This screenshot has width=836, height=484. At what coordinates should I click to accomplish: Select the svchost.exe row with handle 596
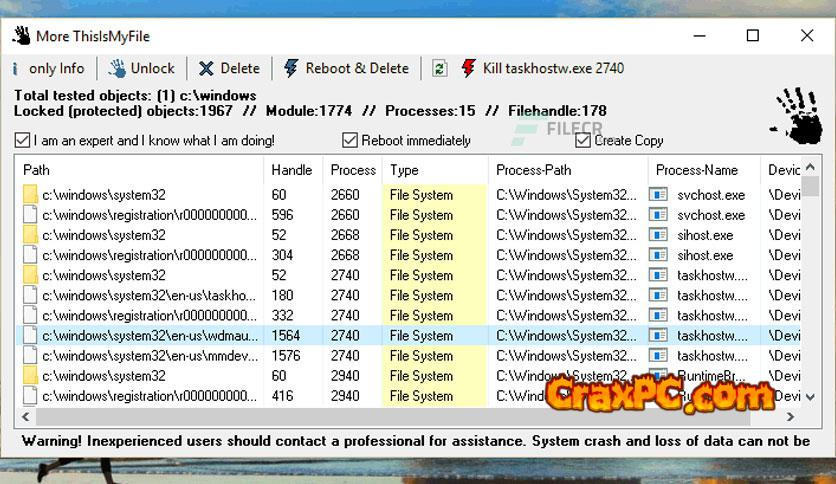(x=290, y=215)
